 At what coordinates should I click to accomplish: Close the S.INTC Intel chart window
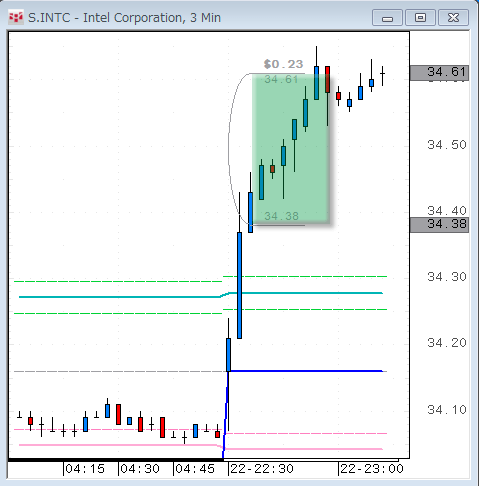point(453,18)
